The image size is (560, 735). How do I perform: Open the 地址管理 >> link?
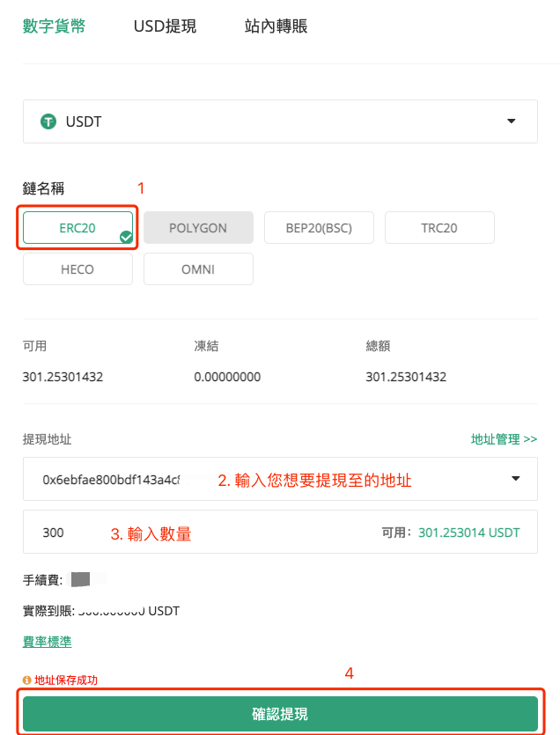[x=504, y=439]
